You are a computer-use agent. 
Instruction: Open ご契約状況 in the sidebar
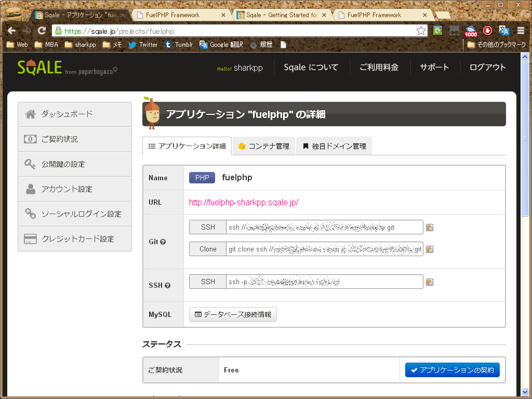pyautogui.click(x=75, y=139)
